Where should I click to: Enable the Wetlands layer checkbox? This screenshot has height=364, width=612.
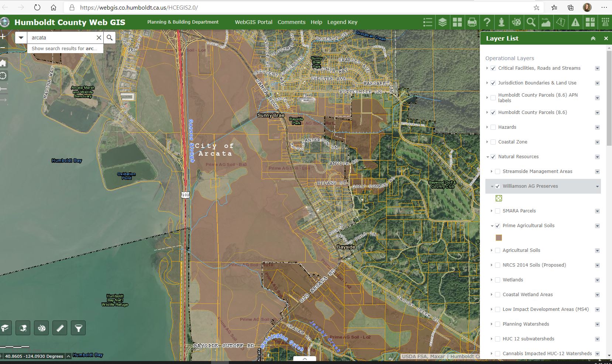click(498, 280)
